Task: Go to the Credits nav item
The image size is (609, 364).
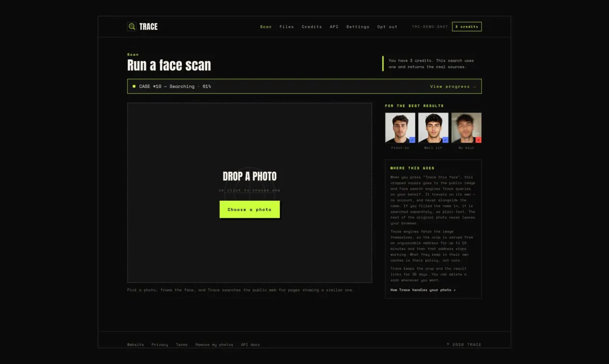Action: pos(312,27)
